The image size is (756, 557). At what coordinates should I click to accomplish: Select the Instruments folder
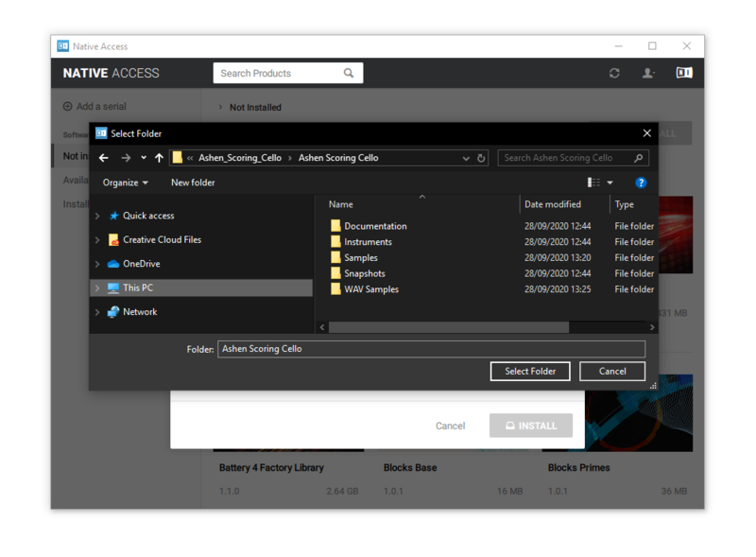pos(368,242)
